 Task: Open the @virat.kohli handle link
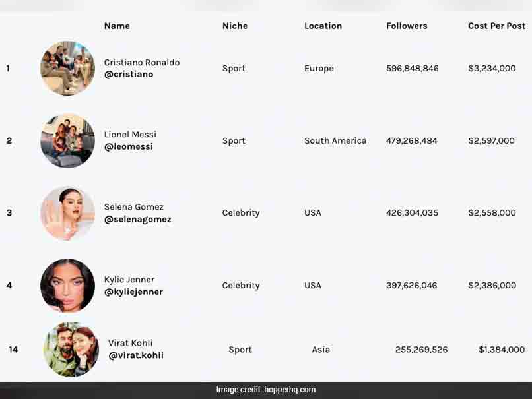point(136,355)
